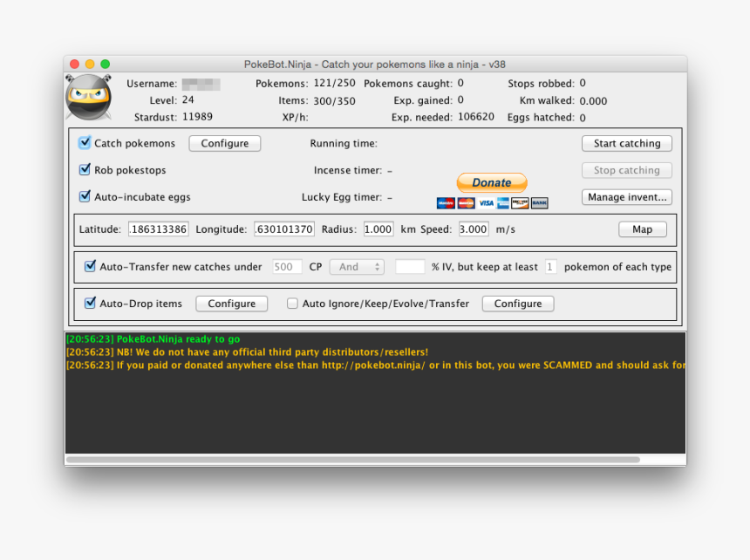Select the Discover card payment icon
750x560 pixels.
520,202
